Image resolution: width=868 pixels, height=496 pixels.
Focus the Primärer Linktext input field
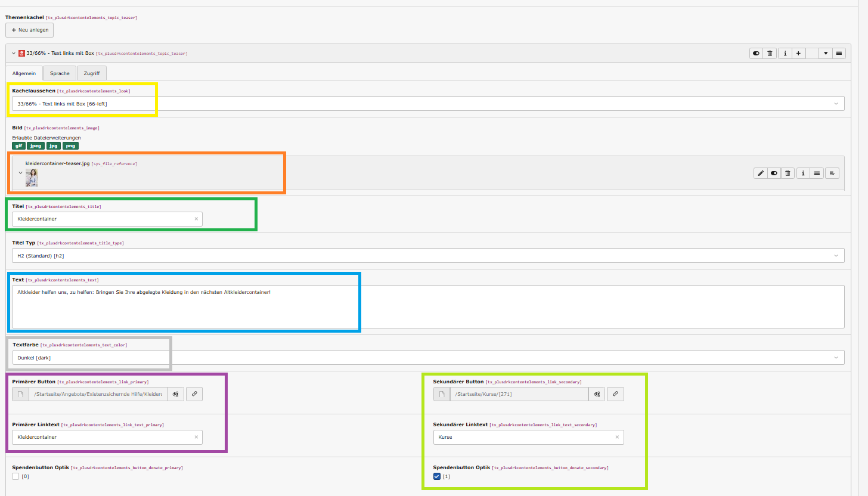click(x=107, y=437)
